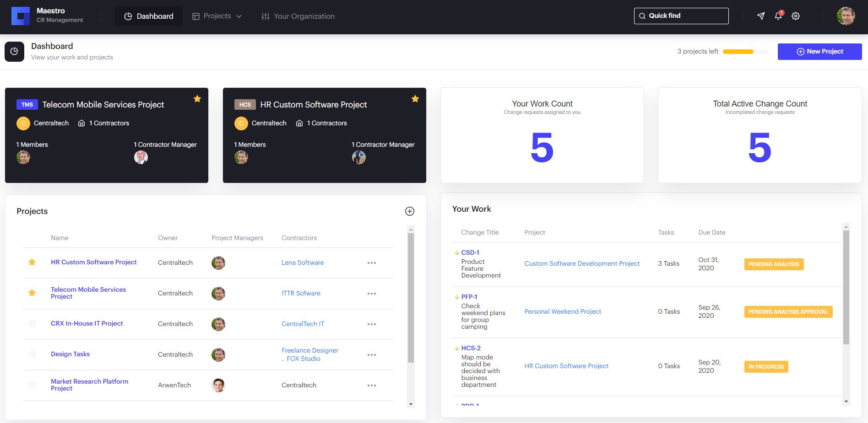Click the HCS project tag badge
The image size is (868, 423).
[245, 105]
